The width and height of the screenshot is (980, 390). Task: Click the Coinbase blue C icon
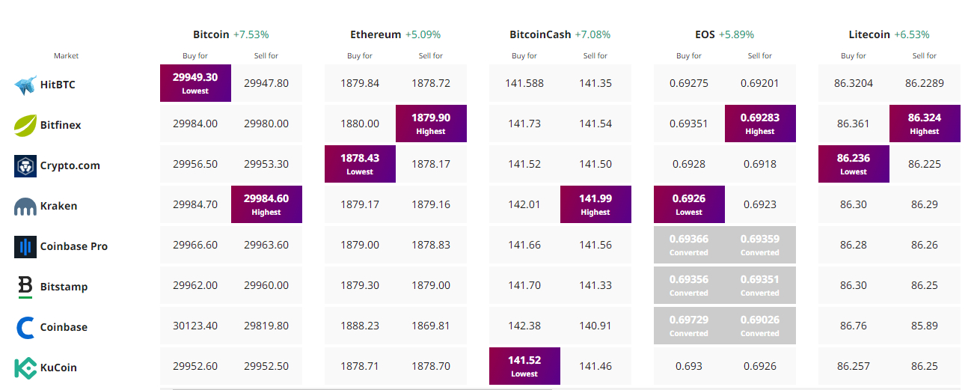(x=25, y=327)
